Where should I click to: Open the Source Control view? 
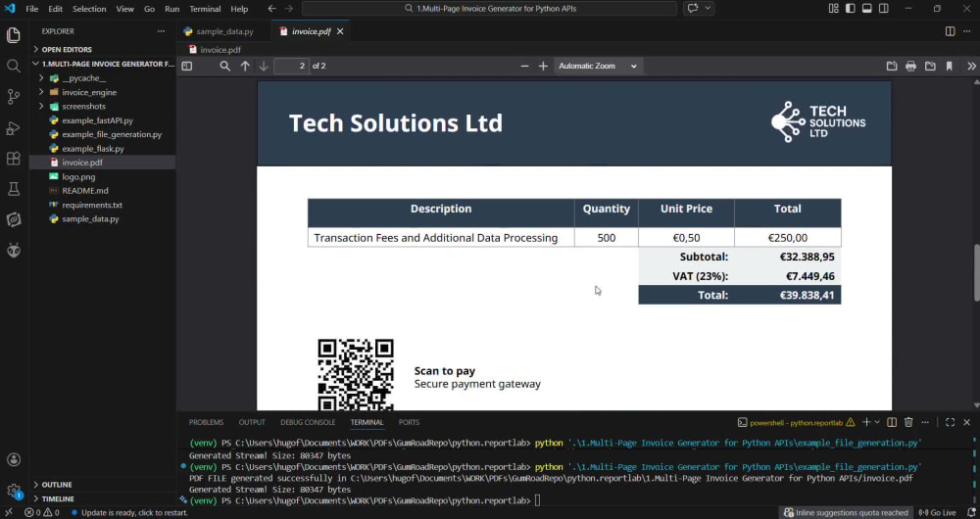click(x=13, y=96)
